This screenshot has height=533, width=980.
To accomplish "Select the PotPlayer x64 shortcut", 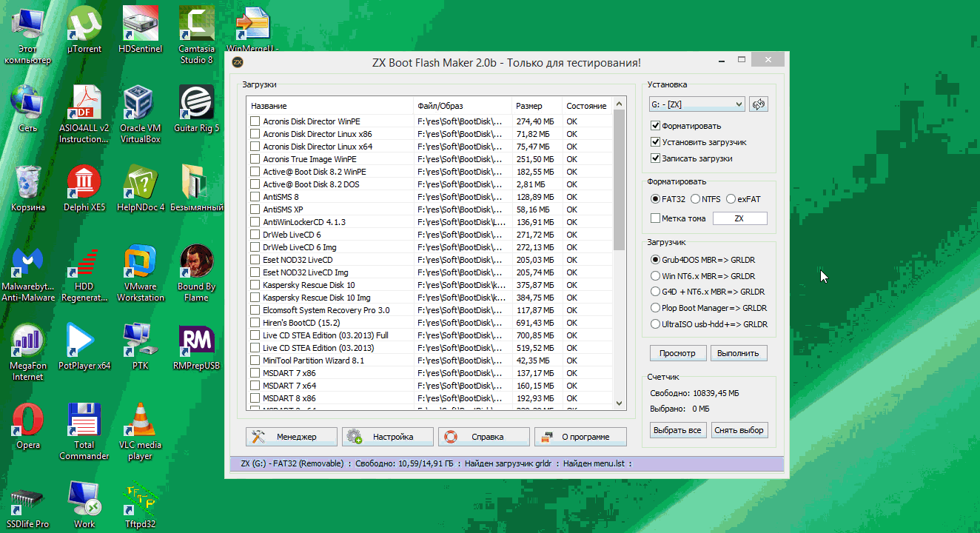I will coord(84,346).
